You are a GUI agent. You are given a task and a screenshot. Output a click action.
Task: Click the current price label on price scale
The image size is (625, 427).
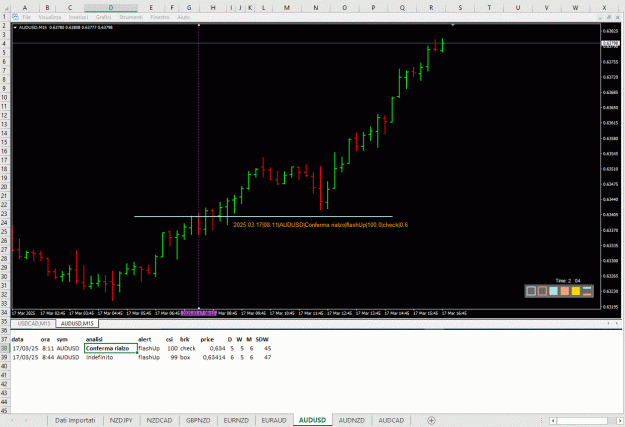click(x=610, y=43)
